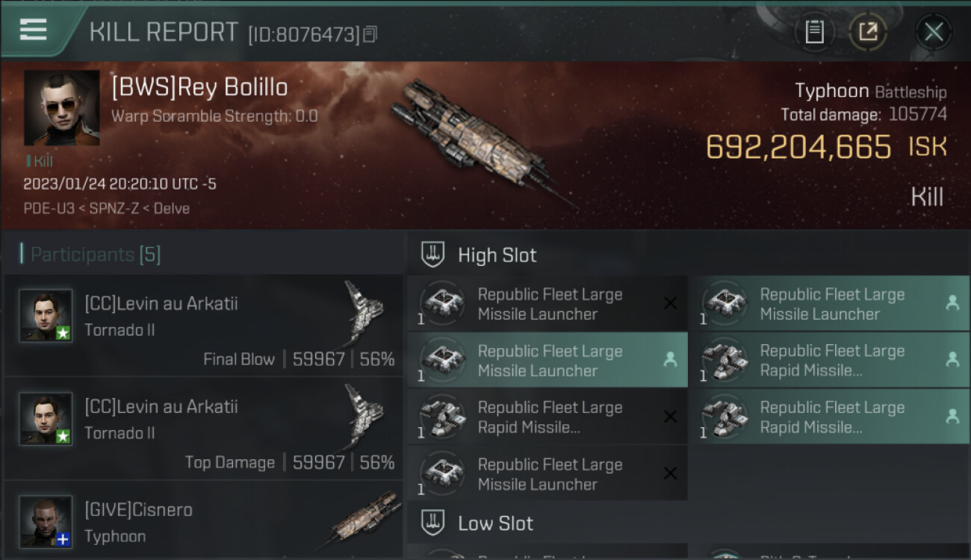This screenshot has height=560, width=971.
Task: Open the hamburger menu
Action: pos(34,30)
